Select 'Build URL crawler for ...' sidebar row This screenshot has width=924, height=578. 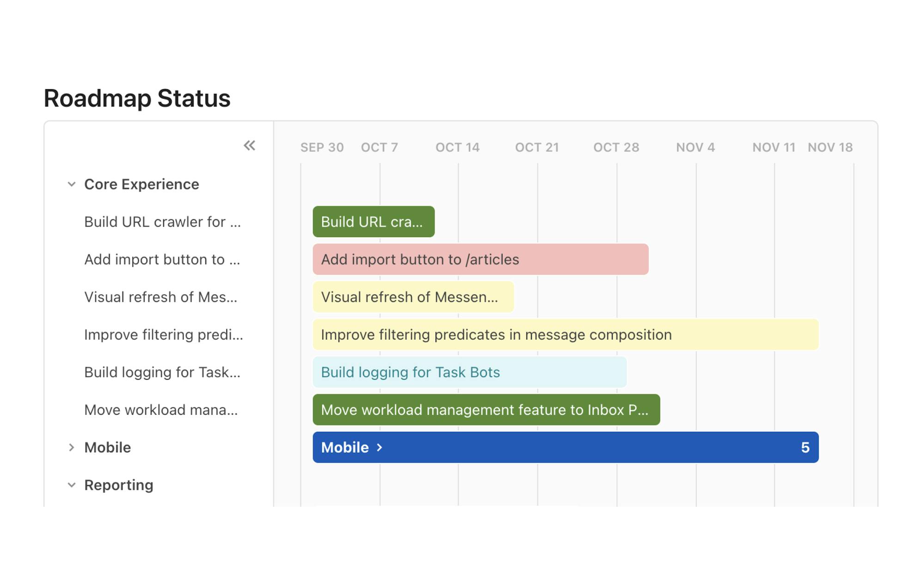162,222
